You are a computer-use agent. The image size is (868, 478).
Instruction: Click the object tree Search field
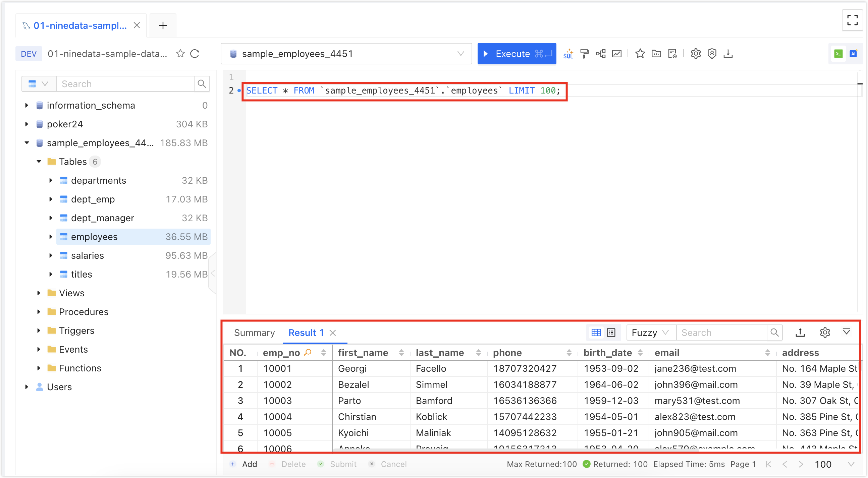pyautogui.click(x=125, y=83)
